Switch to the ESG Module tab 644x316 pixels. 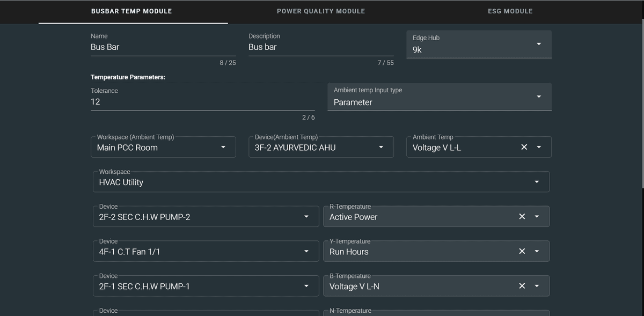(510, 11)
